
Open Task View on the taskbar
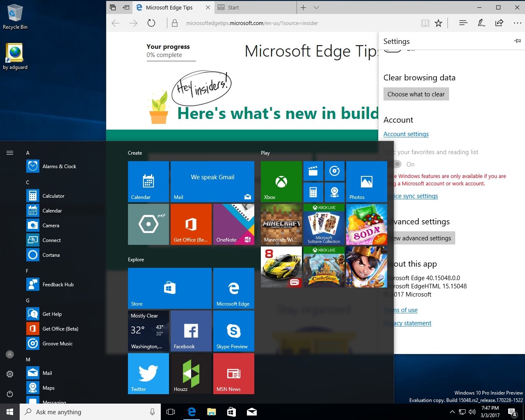[171, 412]
